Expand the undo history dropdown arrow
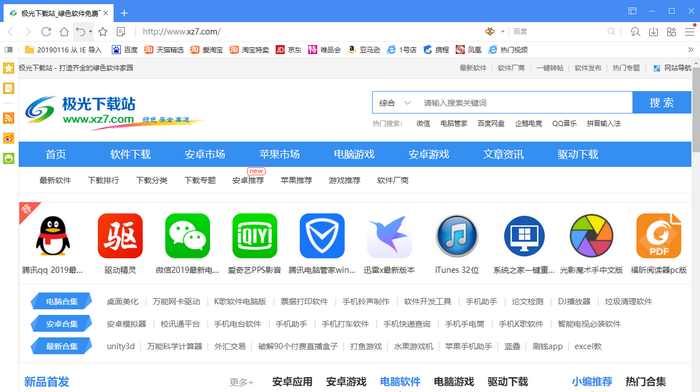The image size is (700, 392). [91, 32]
